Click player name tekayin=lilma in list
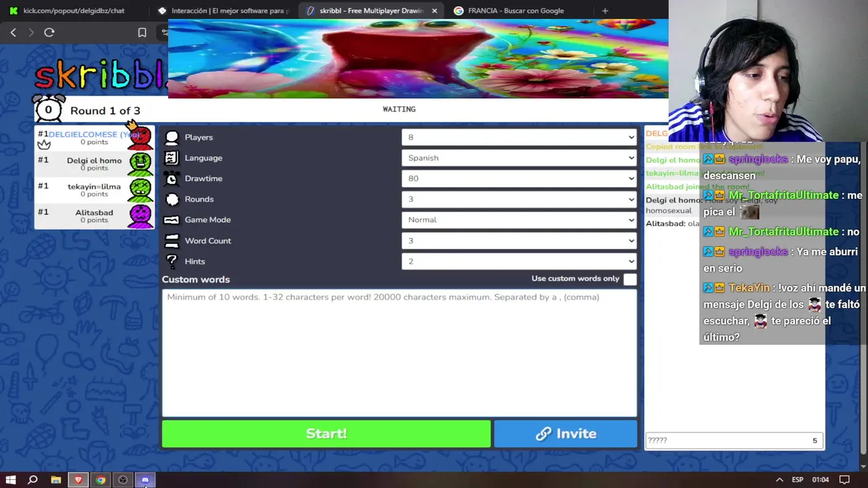Screen dimensions: 868x488 [x=94, y=186]
